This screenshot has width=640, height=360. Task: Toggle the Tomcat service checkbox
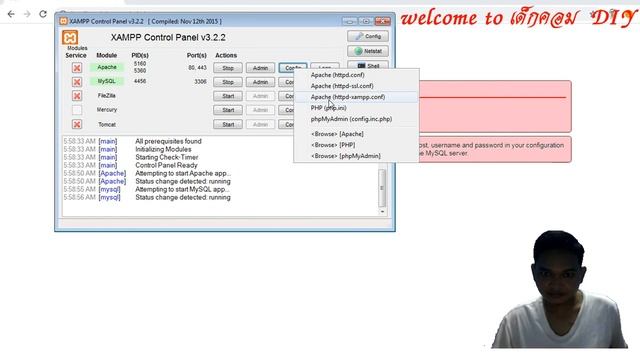(x=77, y=124)
